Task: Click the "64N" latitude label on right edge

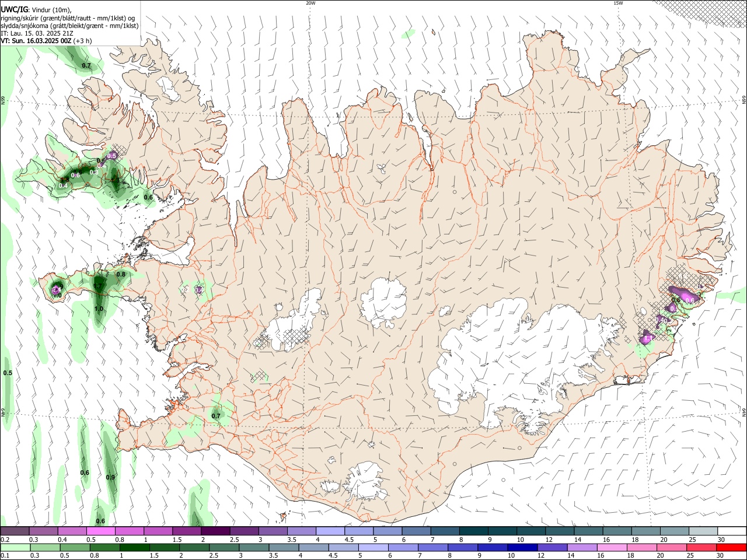Action: click(744, 411)
